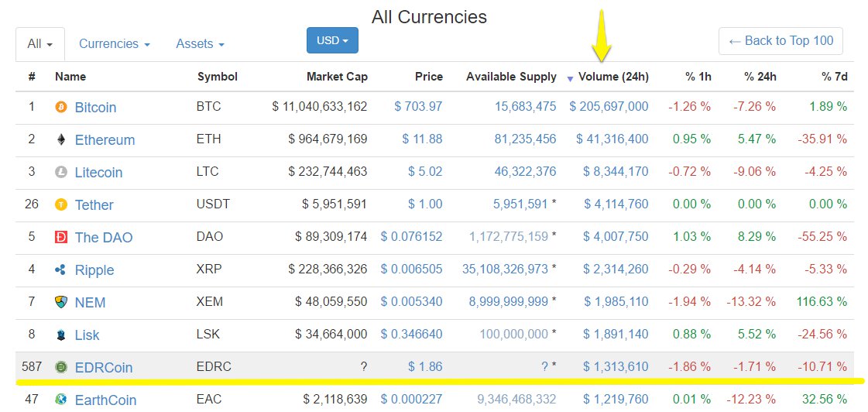Click Bitcoin supply 15,683,475
The width and height of the screenshot is (868, 412).
pos(525,106)
